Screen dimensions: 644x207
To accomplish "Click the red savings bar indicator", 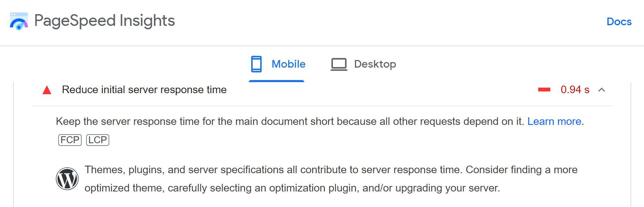I will tap(544, 90).
